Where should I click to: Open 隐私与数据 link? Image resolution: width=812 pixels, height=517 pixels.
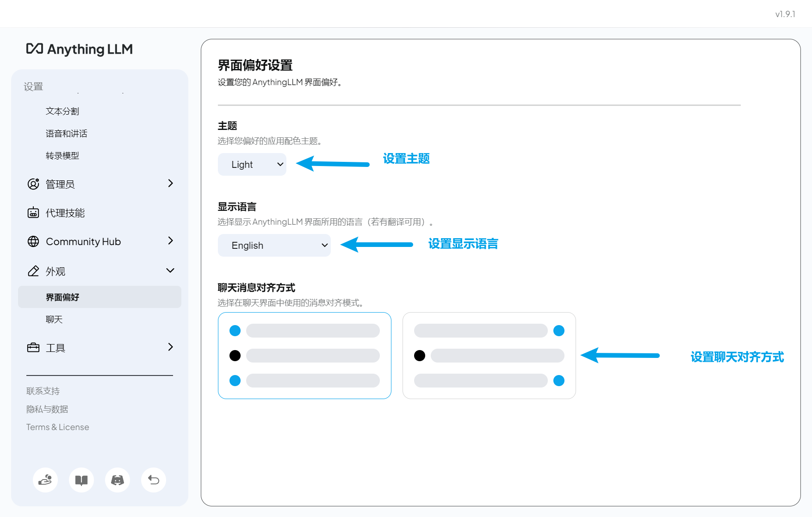click(x=47, y=409)
